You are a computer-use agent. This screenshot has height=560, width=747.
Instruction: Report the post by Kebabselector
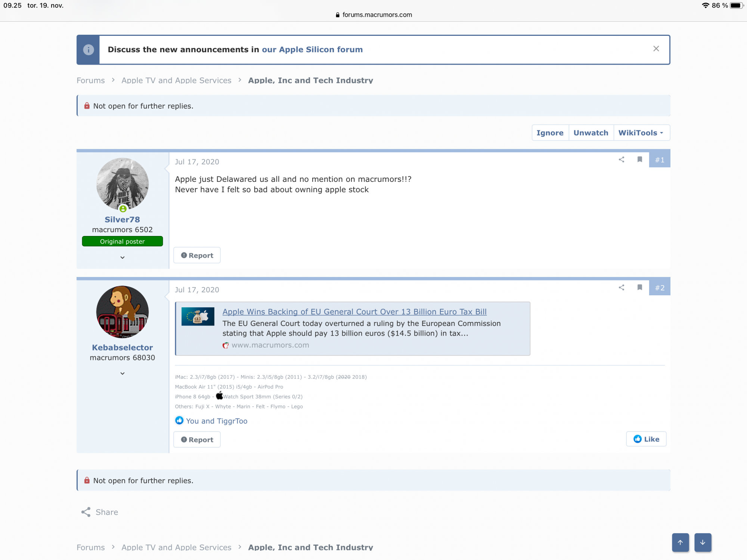pyautogui.click(x=197, y=440)
